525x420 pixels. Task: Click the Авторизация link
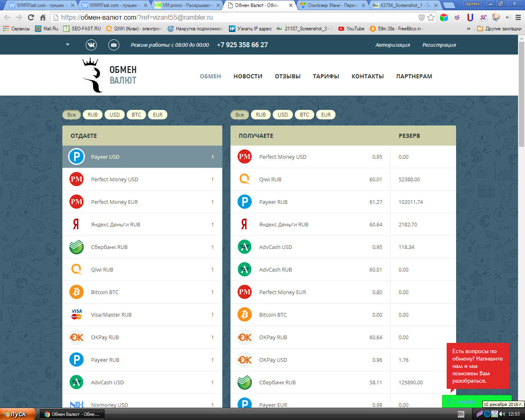pyautogui.click(x=393, y=45)
